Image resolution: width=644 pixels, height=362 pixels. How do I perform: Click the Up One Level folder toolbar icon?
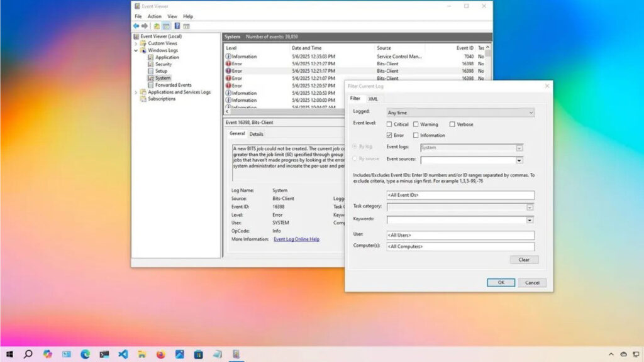tap(156, 26)
